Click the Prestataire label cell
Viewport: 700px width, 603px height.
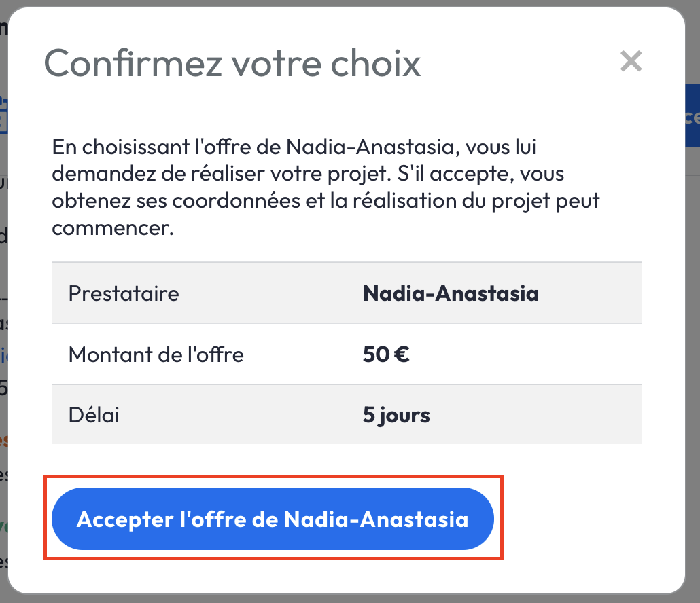click(x=124, y=293)
